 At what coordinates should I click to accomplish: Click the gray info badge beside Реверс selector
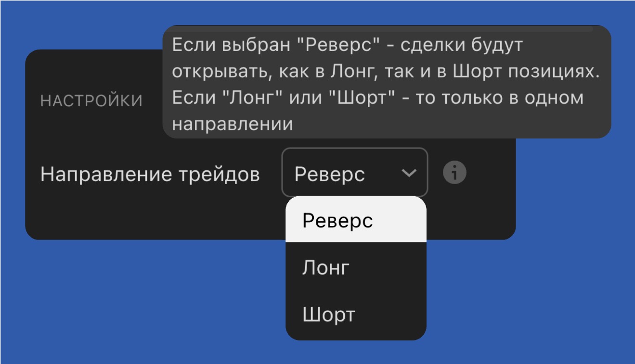tap(453, 173)
